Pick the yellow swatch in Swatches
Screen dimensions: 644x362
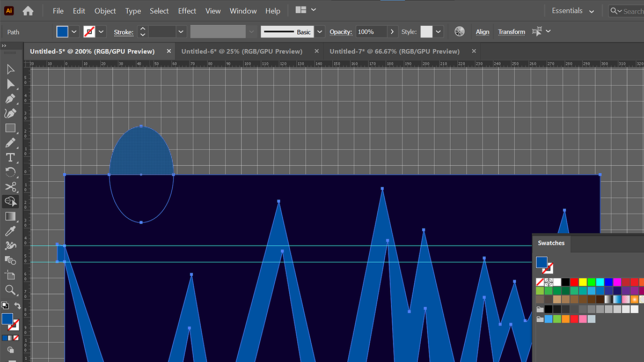tap(583, 282)
